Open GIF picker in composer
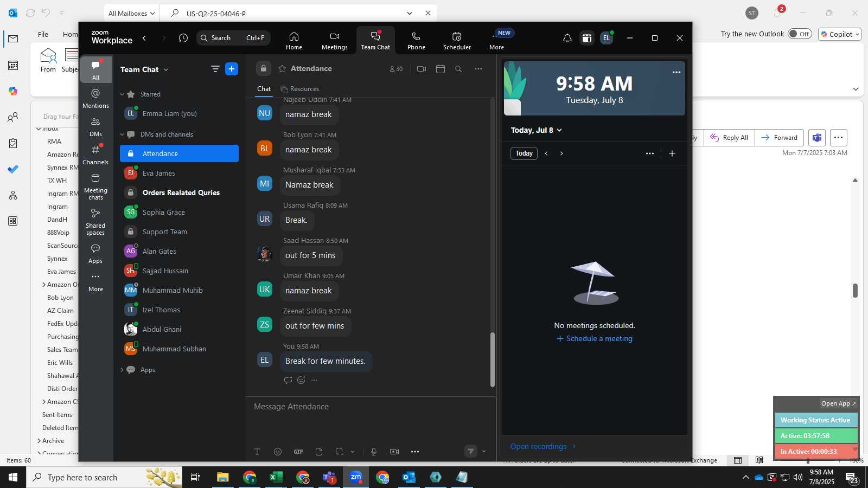This screenshot has width=868, height=488. pos(298,452)
